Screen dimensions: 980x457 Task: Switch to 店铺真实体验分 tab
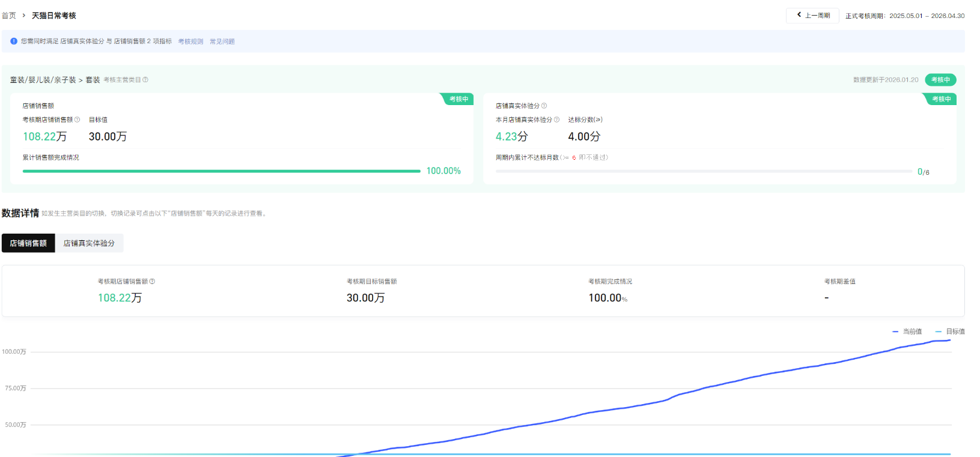[89, 243]
